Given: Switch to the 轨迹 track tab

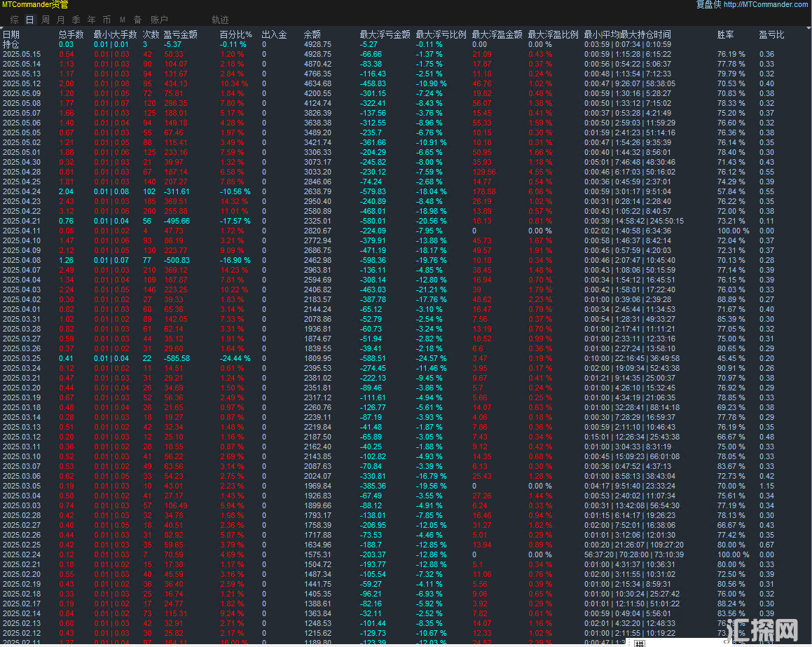Looking at the screenshot, I should point(221,20).
